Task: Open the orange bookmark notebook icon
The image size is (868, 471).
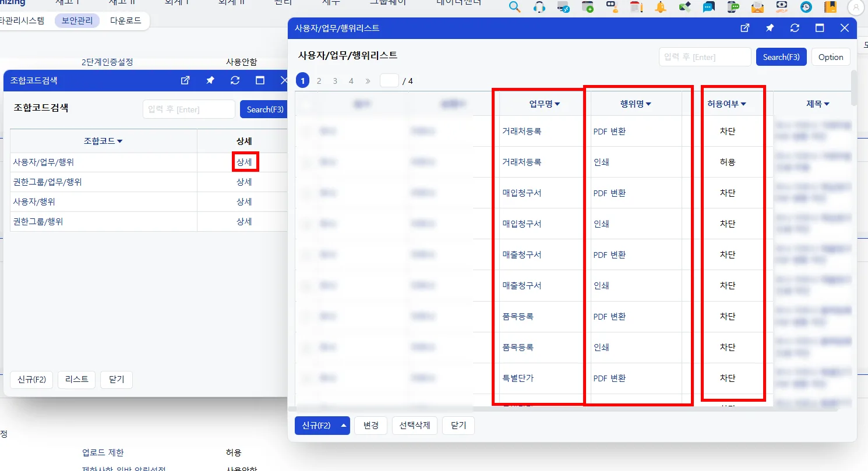Action: click(x=830, y=7)
